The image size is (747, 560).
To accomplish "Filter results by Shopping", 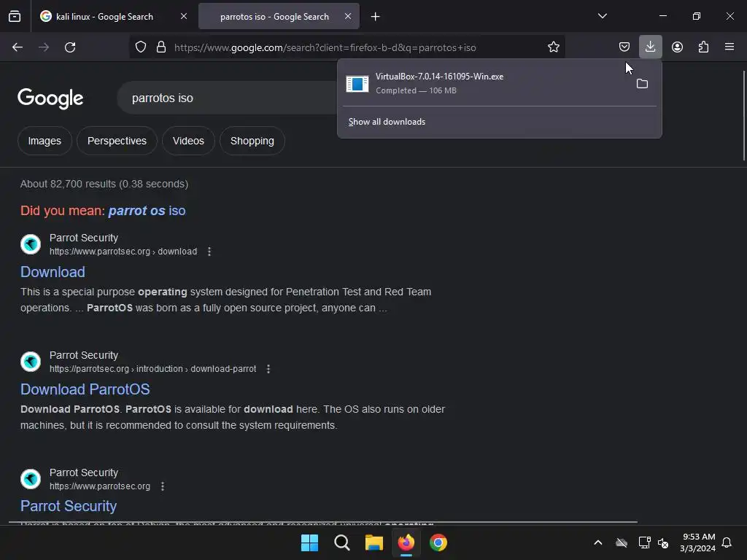I will tap(252, 141).
